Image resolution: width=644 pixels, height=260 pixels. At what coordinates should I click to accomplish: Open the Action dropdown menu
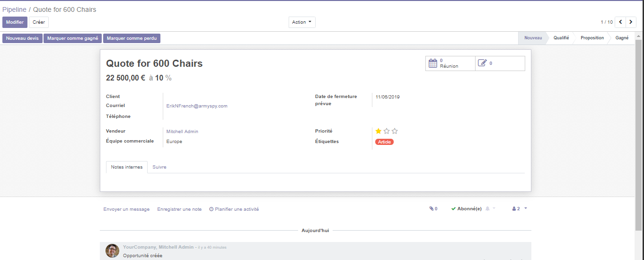tap(302, 22)
